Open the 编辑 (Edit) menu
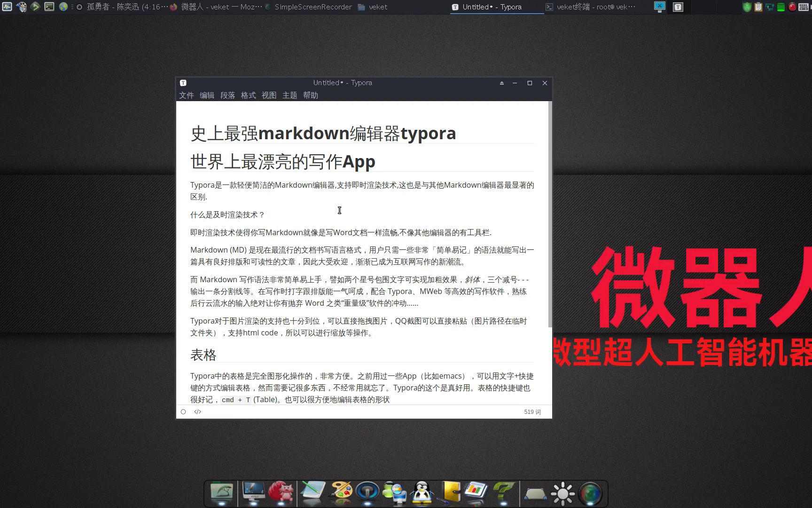 [x=207, y=95]
